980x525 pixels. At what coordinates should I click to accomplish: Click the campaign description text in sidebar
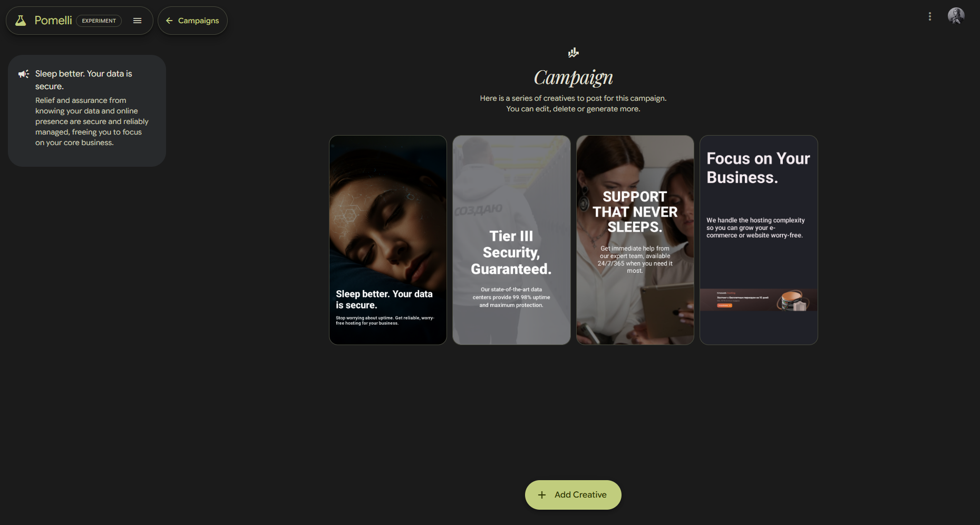(x=92, y=121)
